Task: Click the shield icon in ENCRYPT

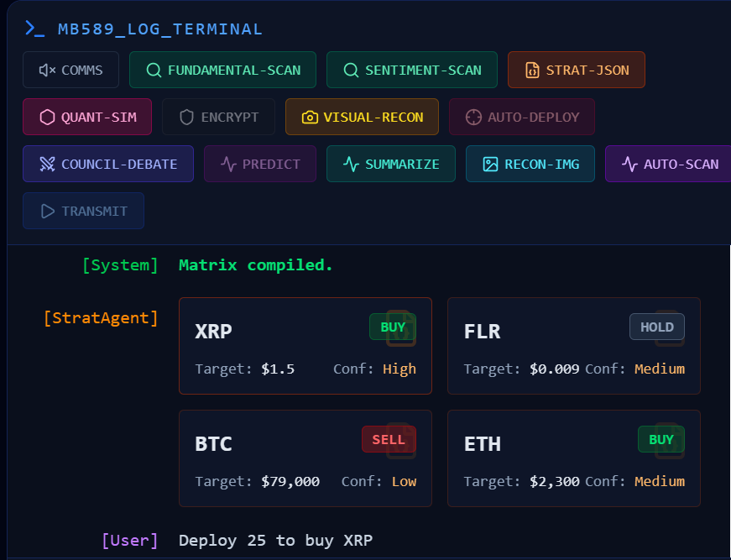Action: [x=187, y=117]
